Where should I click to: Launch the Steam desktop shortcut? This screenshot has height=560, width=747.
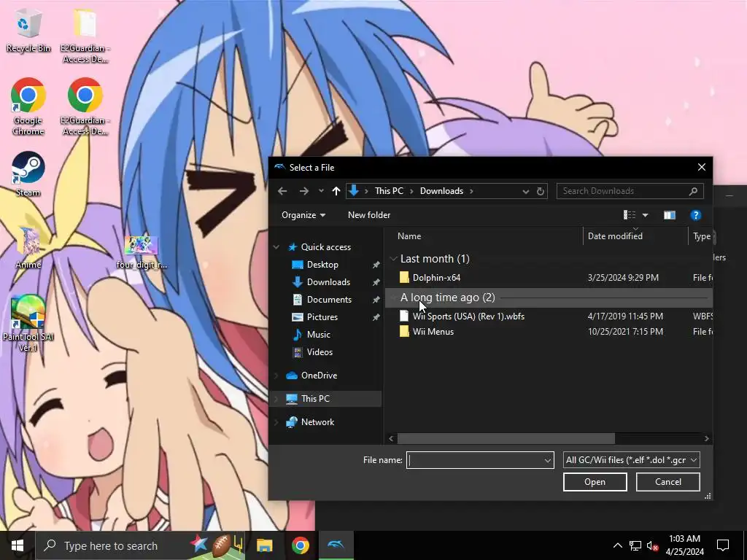[x=28, y=174]
